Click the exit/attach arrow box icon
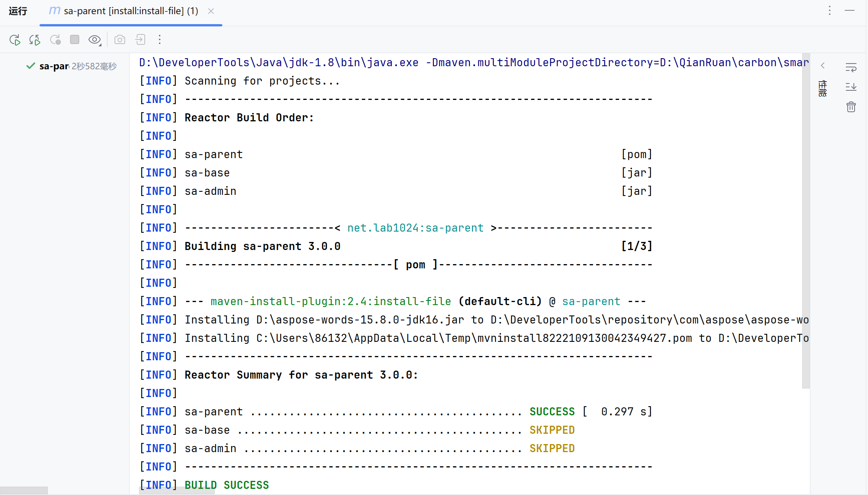 (x=140, y=40)
